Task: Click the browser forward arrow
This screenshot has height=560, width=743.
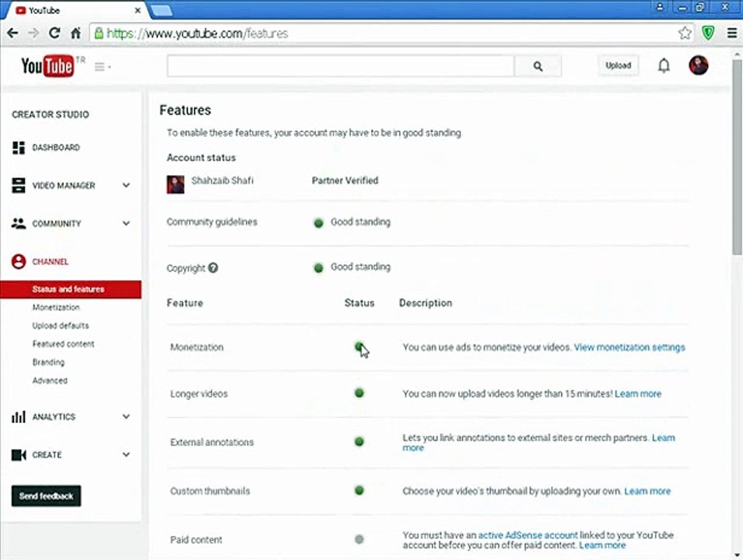Action: pos(33,33)
